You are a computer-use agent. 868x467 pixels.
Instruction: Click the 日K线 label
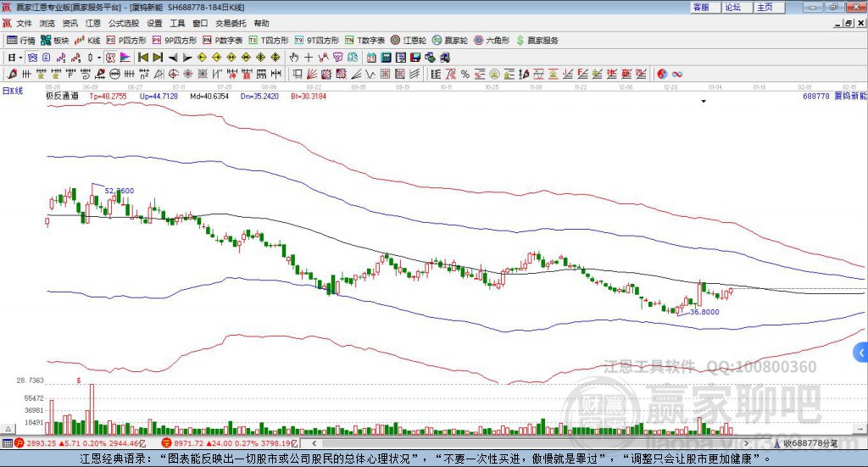click(13, 91)
